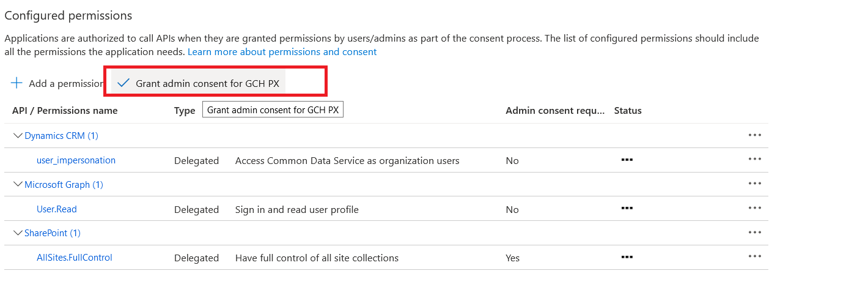The width and height of the screenshot is (868, 298).
Task: Collapse the Dynamics CRM (1) group chevron
Action: [18, 135]
